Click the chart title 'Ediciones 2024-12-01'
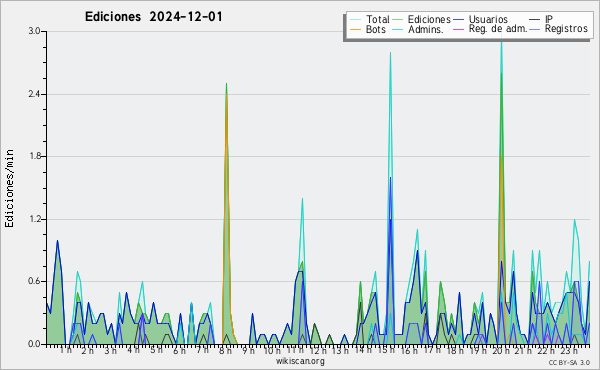This screenshot has height=370, width=600. tap(153, 17)
